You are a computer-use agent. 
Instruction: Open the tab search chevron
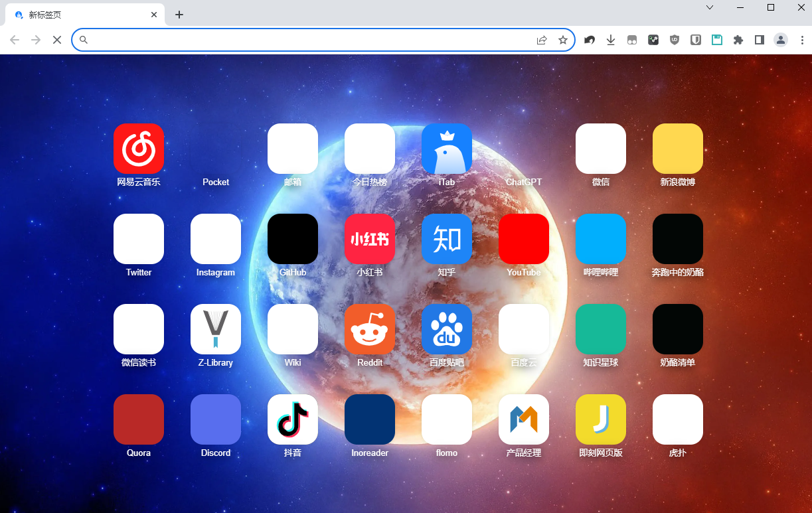tap(710, 7)
